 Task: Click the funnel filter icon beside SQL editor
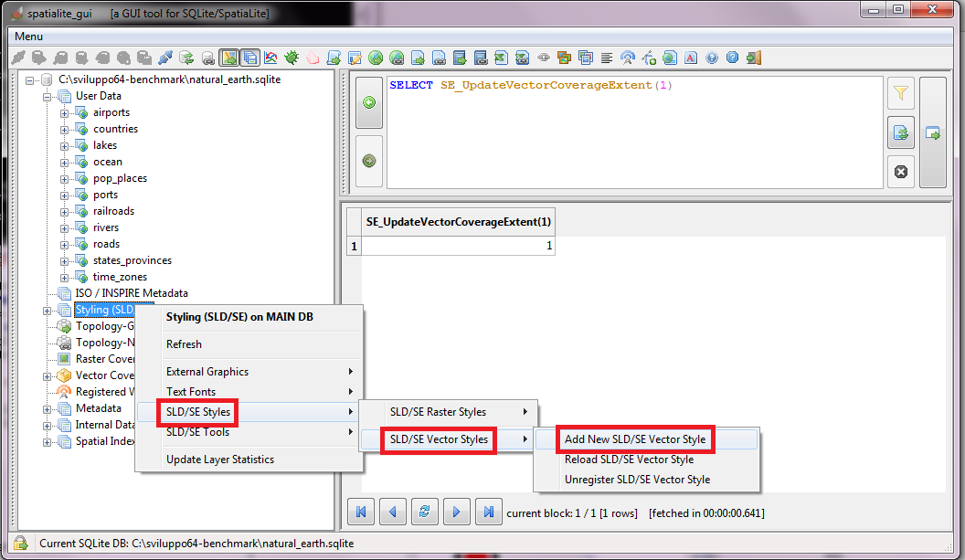(x=901, y=93)
